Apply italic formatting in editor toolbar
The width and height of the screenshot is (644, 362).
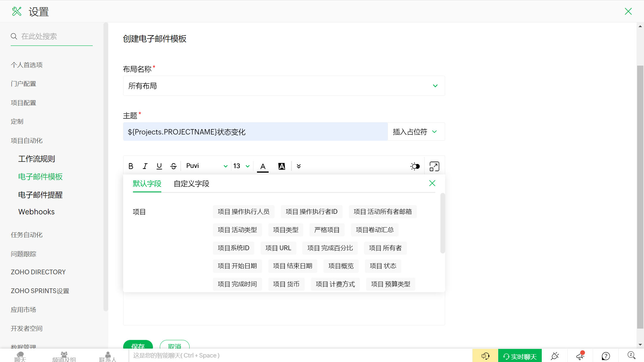(x=145, y=166)
